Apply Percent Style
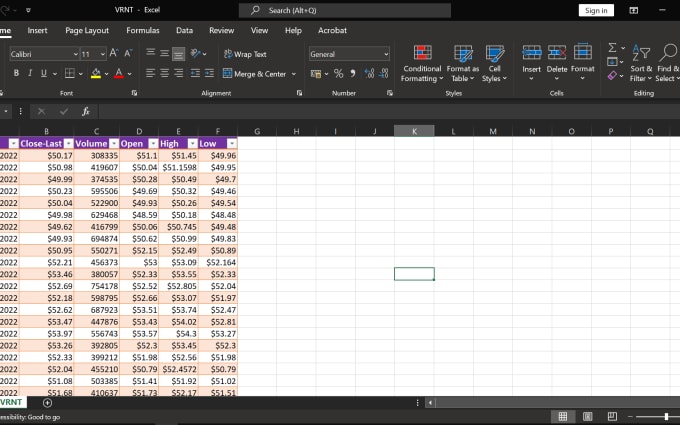680x425 pixels. point(339,74)
